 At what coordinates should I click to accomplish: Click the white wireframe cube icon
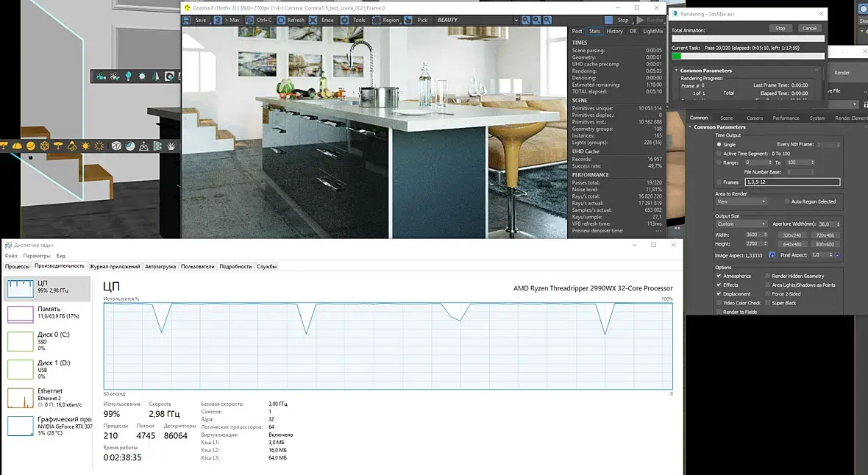[x=116, y=146]
